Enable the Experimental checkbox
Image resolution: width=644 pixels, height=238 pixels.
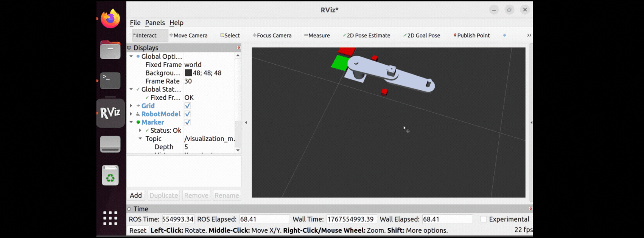click(483, 219)
